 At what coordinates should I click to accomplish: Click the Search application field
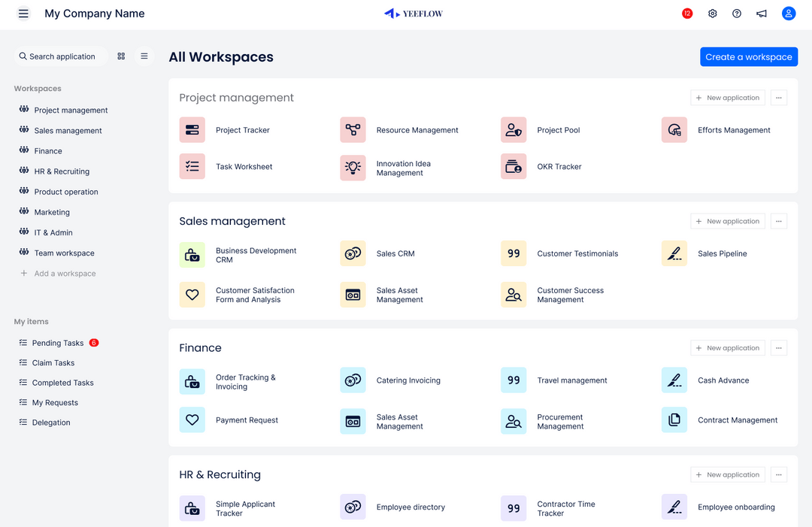click(x=60, y=56)
